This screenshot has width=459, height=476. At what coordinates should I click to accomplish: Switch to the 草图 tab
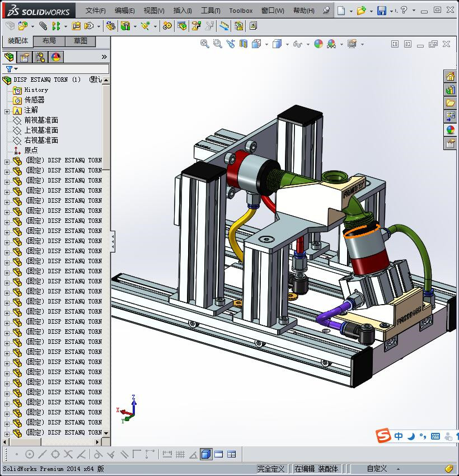point(81,41)
